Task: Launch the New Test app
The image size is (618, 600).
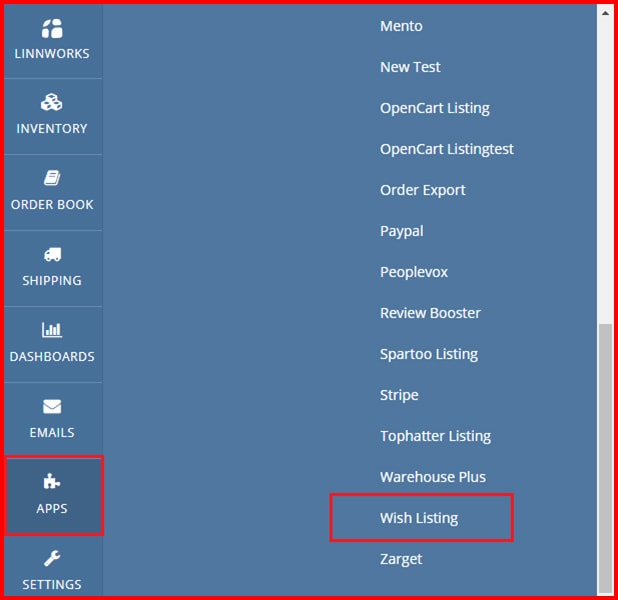Action: pos(410,67)
